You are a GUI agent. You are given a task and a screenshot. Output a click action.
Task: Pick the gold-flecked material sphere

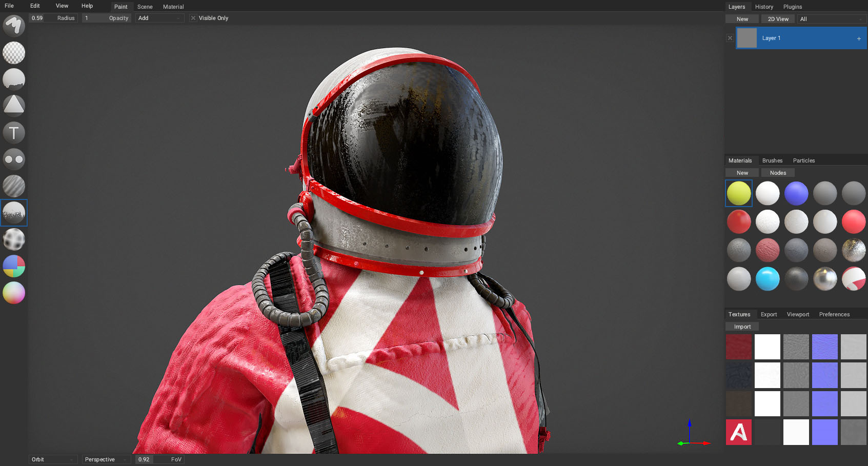(854, 250)
